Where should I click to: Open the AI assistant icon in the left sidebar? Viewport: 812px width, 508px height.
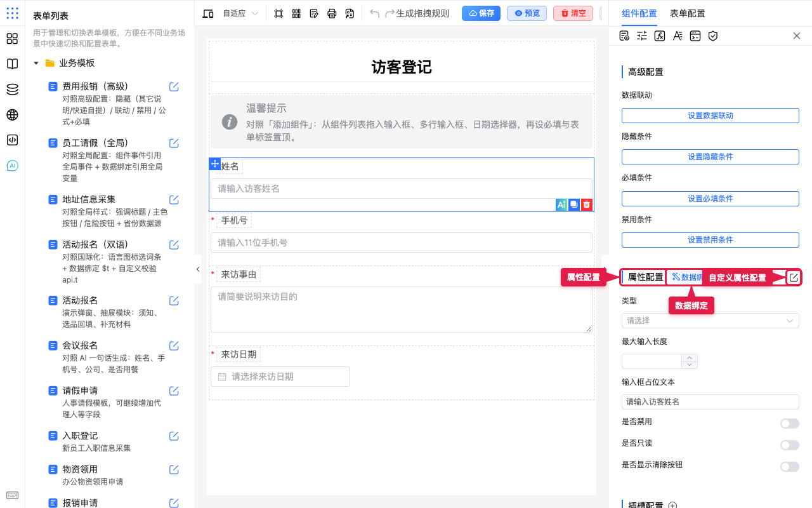pyautogui.click(x=12, y=166)
